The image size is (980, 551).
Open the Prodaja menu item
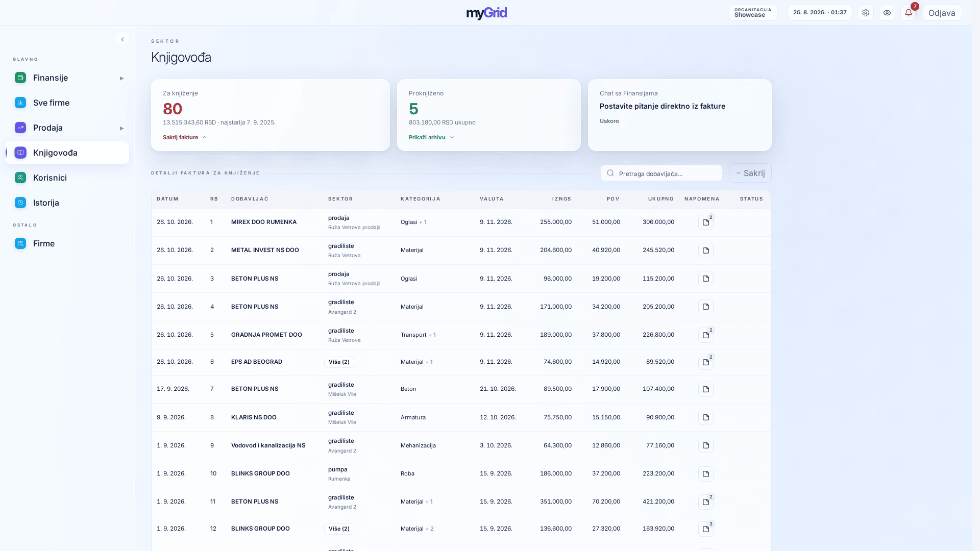[67, 128]
